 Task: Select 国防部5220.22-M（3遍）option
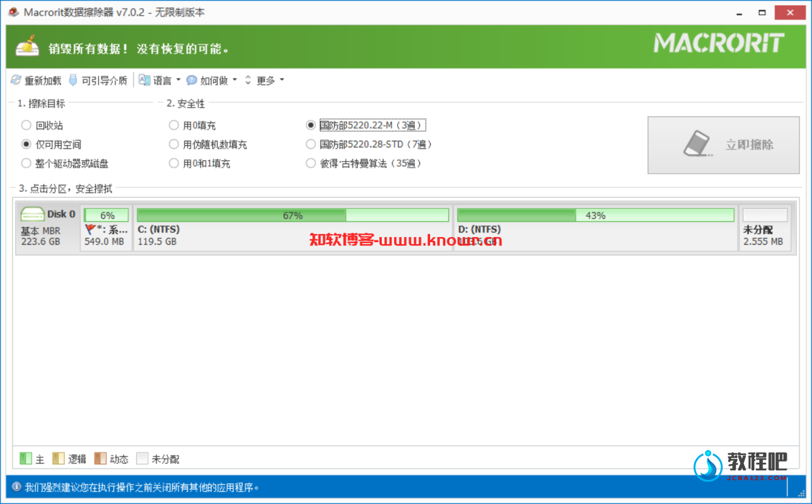pos(367,126)
